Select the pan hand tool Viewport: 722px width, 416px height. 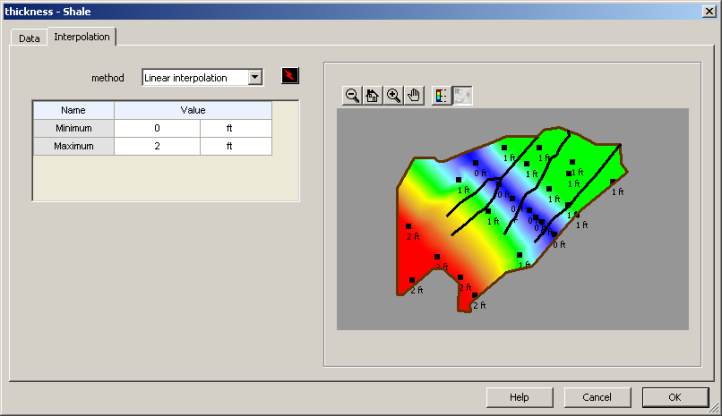[415, 95]
